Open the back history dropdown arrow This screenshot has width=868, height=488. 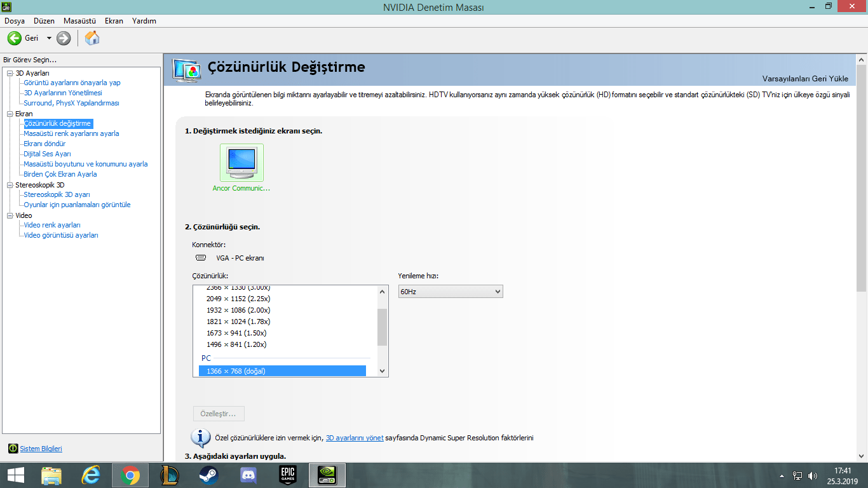tap(49, 38)
